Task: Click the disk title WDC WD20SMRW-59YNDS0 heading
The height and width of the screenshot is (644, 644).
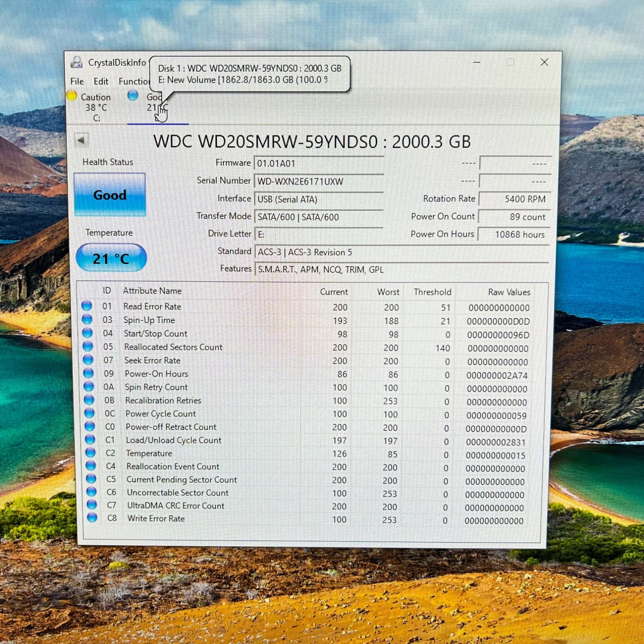Action: click(312, 142)
